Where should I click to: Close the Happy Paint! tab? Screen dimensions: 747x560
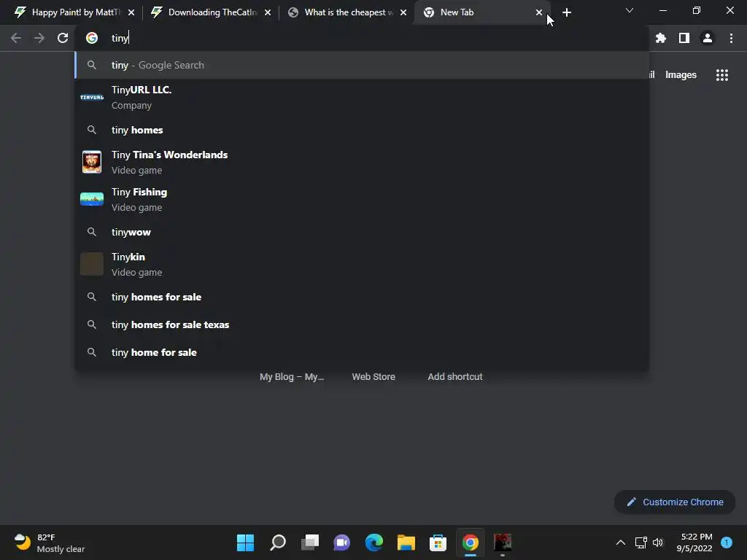131,12
